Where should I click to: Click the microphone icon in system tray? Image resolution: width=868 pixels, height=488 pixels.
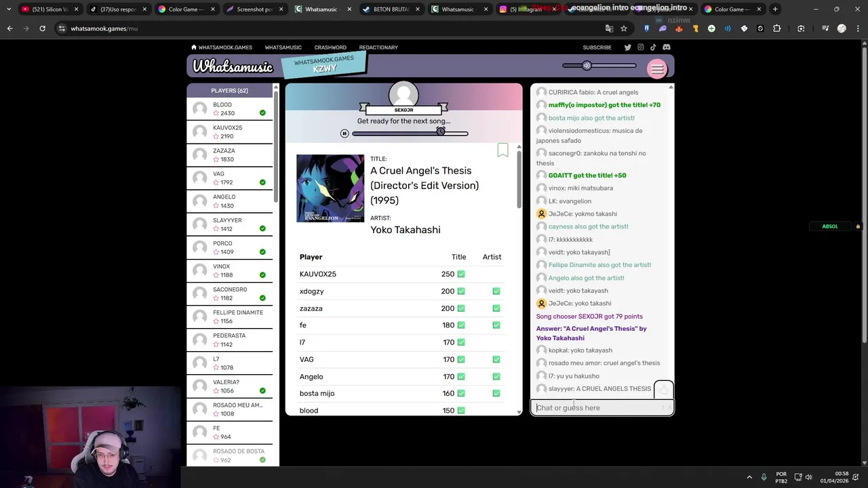(764, 476)
